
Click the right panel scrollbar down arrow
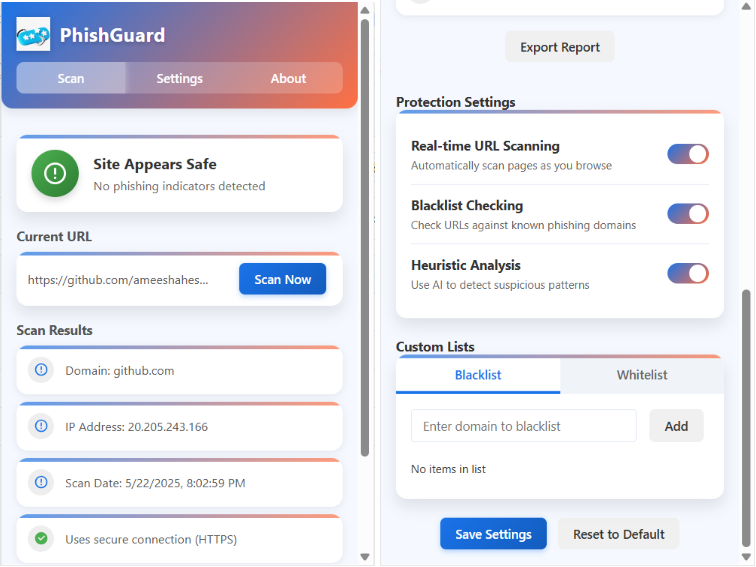tap(746, 557)
